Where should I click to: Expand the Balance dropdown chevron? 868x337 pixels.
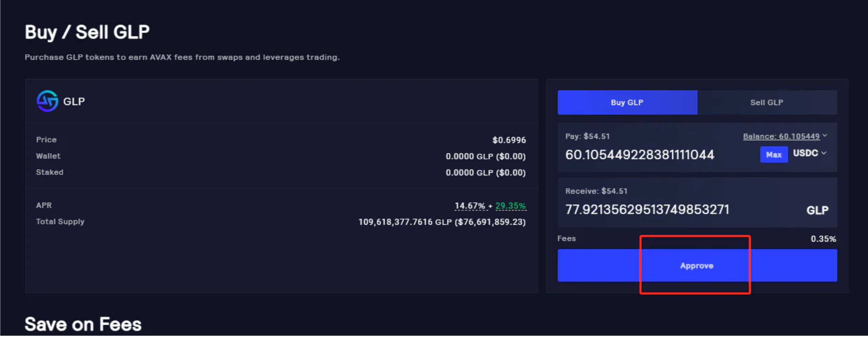point(824,136)
